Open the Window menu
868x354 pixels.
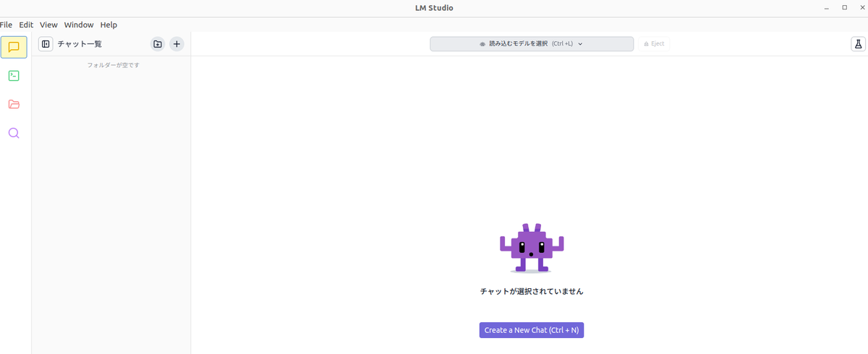(79, 25)
